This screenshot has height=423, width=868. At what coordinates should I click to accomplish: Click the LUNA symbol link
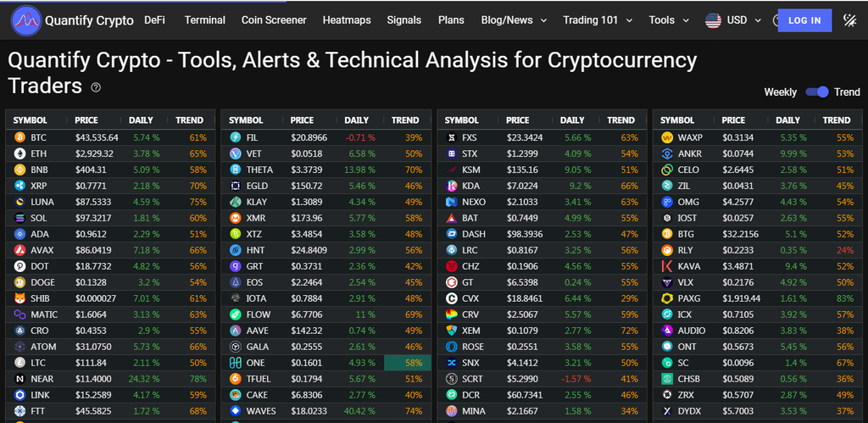click(42, 202)
